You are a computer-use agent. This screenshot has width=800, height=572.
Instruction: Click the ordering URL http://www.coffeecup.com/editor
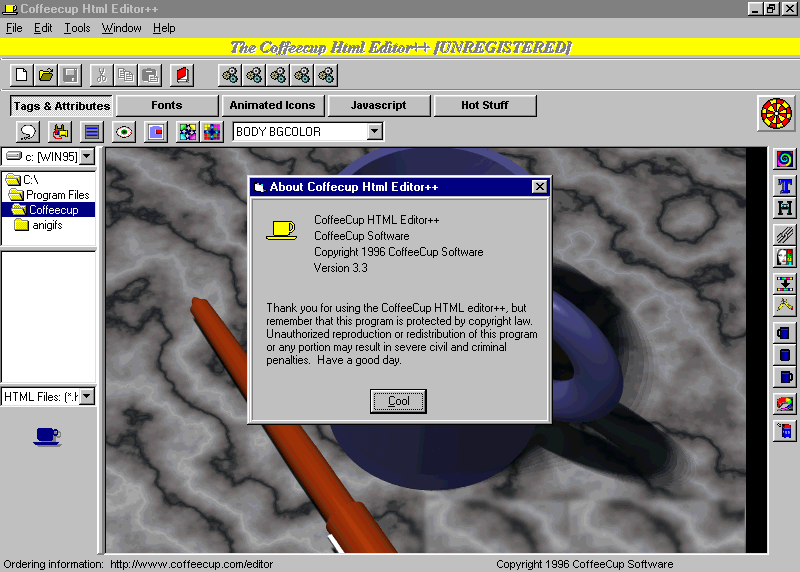tap(191, 564)
